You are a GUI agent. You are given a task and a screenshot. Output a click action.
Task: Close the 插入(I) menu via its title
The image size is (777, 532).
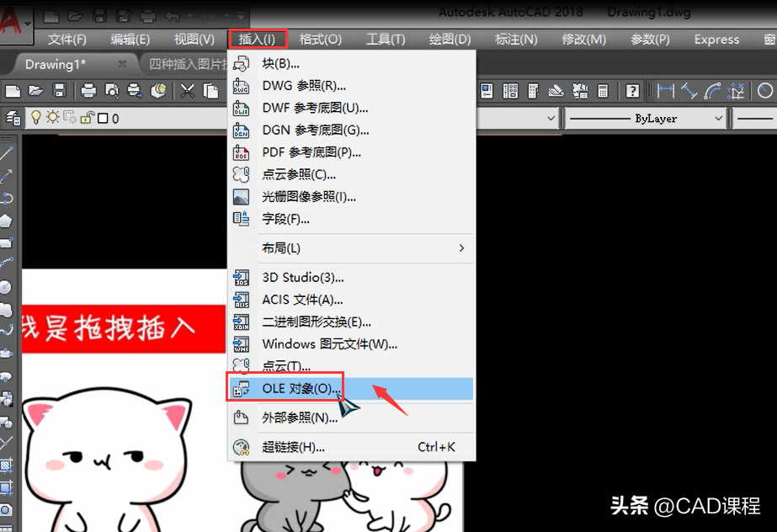[x=258, y=39]
